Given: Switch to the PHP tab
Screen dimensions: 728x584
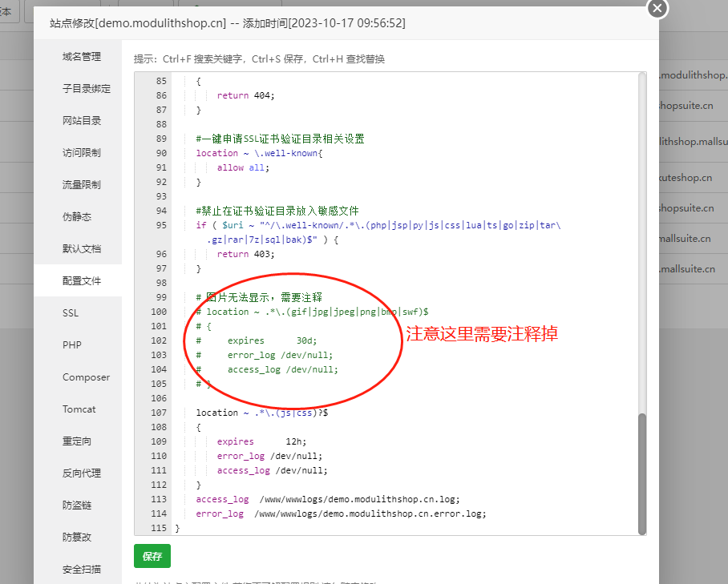Looking at the screenshot, I should click(x=72, y=345).
